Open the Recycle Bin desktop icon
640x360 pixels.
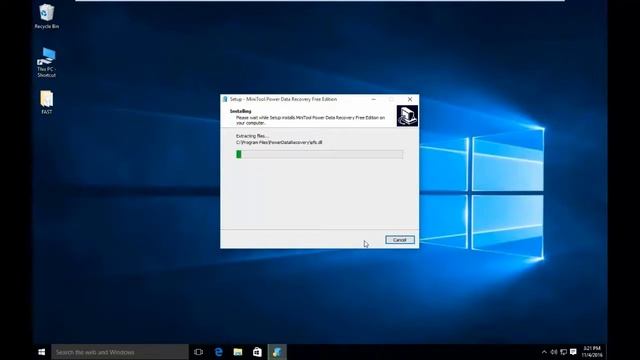[47, 17]
